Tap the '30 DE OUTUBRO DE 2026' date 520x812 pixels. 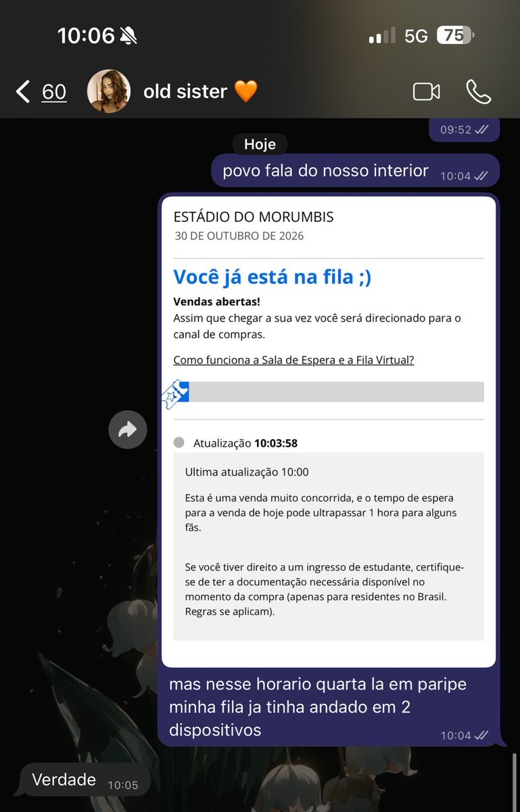[x=239, y=236]
